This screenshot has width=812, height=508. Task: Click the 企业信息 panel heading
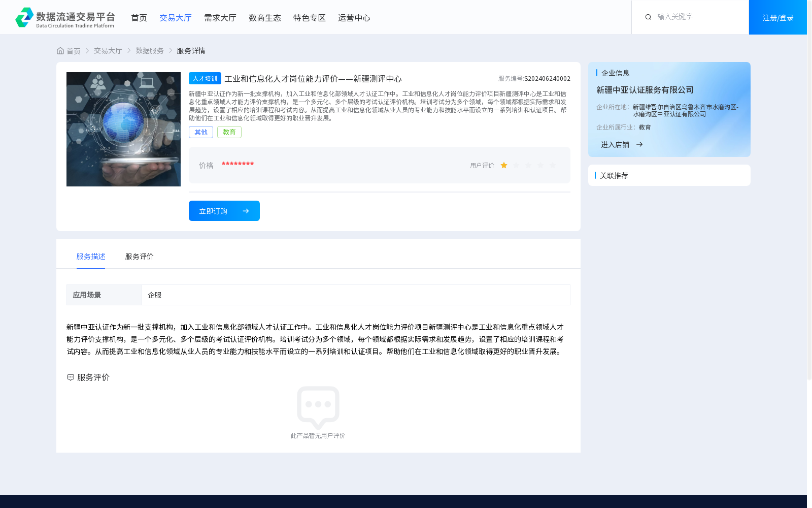click(616, 73)
